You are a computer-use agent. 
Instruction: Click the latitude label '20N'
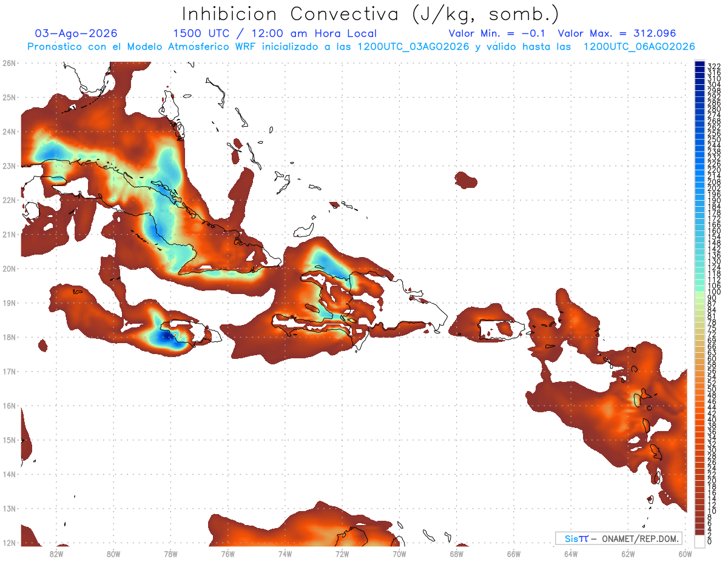pos(8,269)
